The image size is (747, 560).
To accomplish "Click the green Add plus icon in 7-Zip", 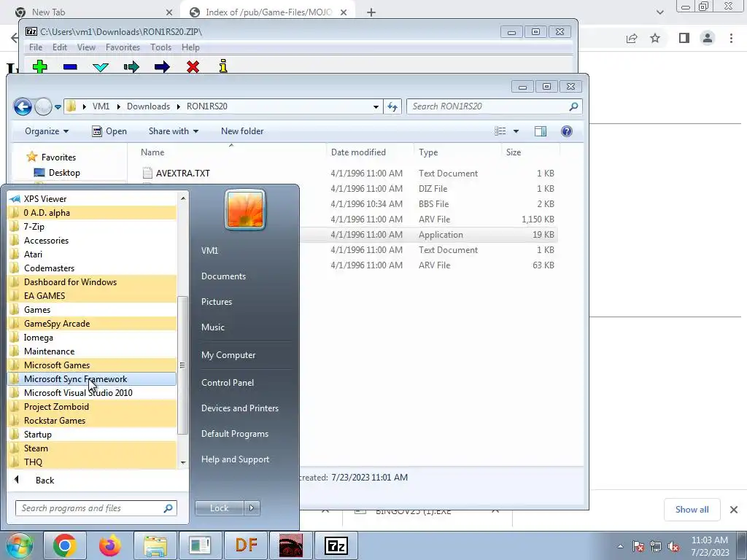I will click(40, 66).
